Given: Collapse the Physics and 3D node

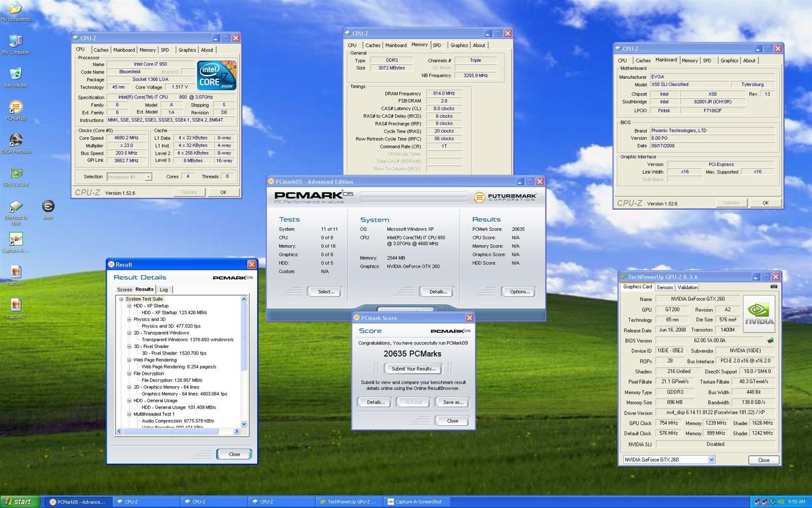Looking at the screenshot, I should (x=129, y=320).
